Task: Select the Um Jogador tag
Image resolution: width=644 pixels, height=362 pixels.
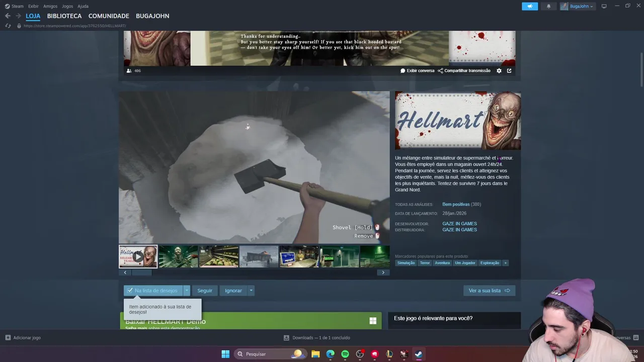Action: 465,263
